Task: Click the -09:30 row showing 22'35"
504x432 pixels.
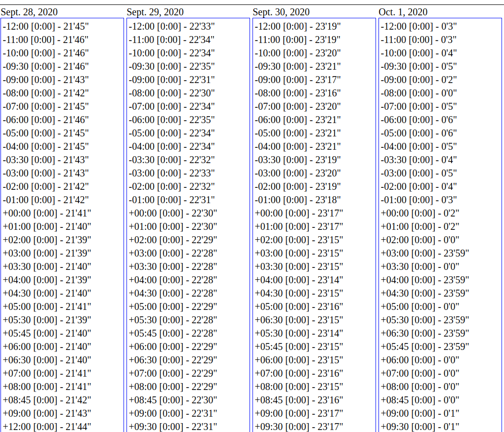Action: pos(172,66)
